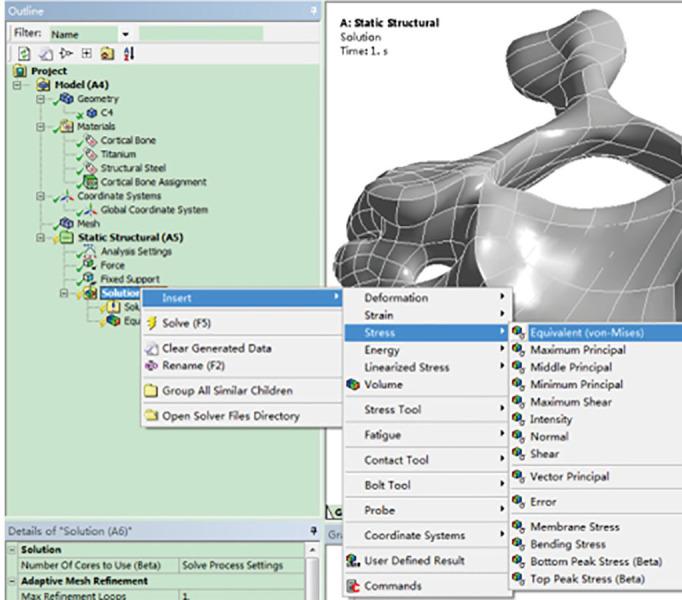Open the Filter Name dropdown arrow
The width and height of the screenshot is (682, 600).
coord(126,34)
